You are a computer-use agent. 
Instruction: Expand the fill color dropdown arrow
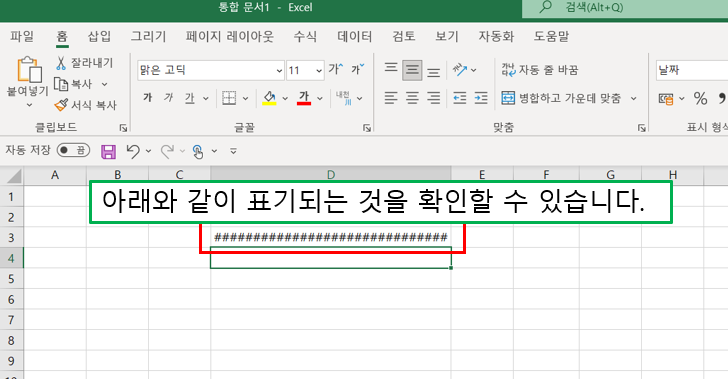[x=285, y=98]
